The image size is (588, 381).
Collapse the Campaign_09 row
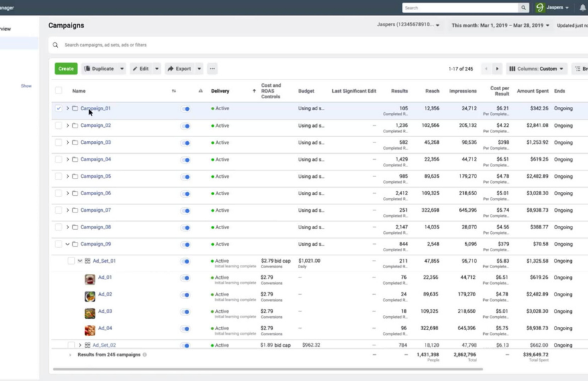67,245
